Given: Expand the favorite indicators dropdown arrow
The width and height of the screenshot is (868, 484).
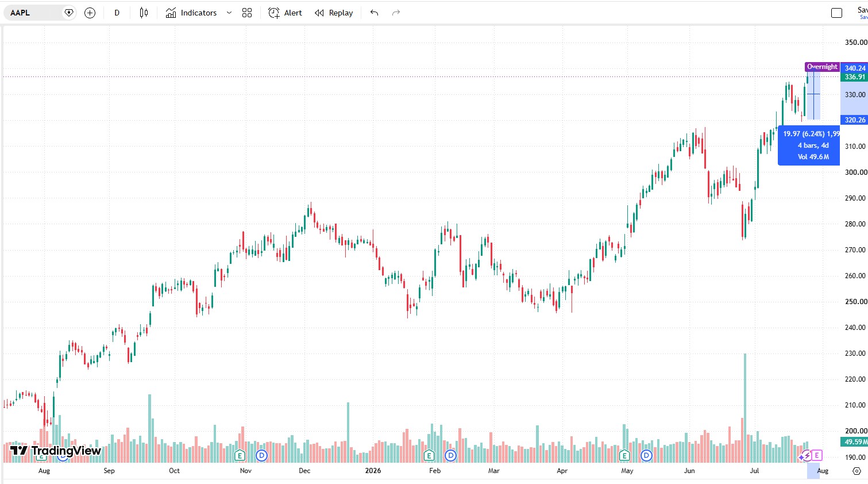Looking at the screenshot, I should pos(229,13).
